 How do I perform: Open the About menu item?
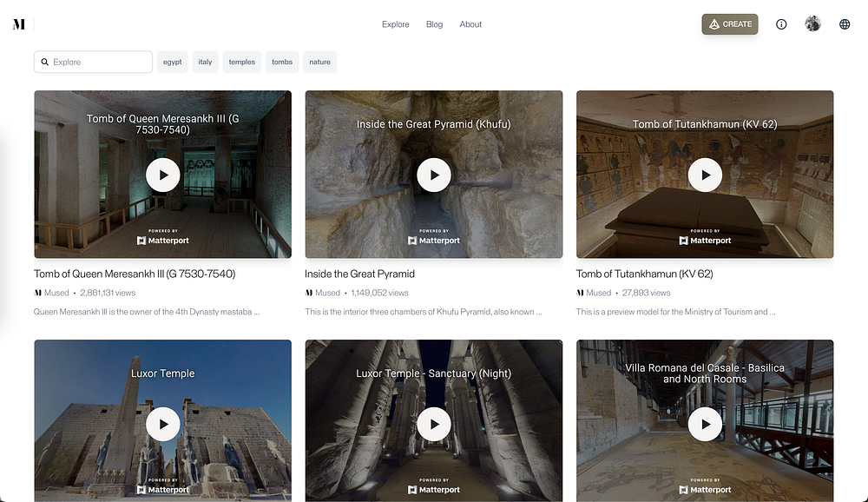(470, 24)
